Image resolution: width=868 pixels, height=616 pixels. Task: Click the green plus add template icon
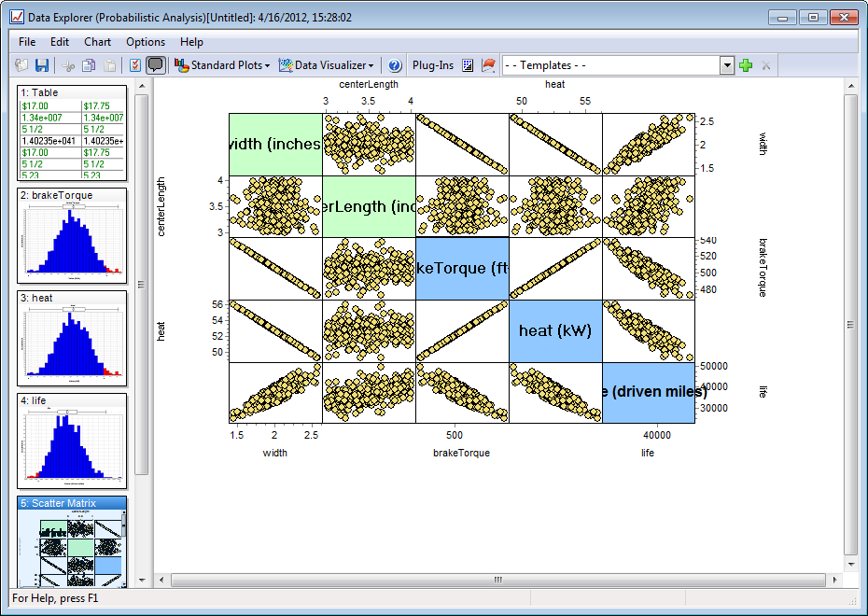click(x=745, y=65)
